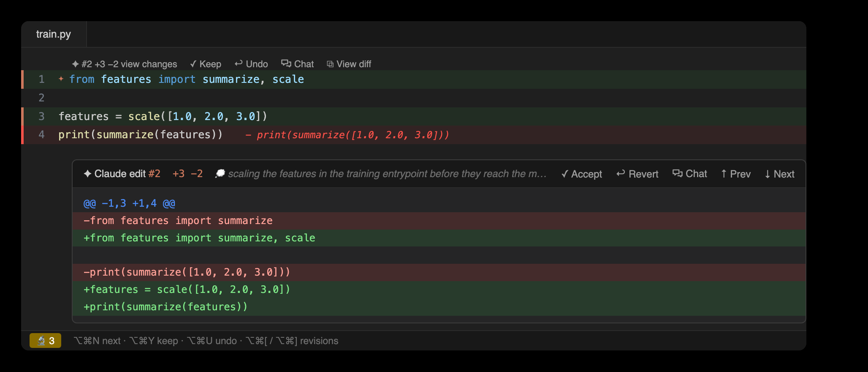
Task: Click 'features = scale([1.0, 2.0, 3.0])' line
Action: [163, 116]
